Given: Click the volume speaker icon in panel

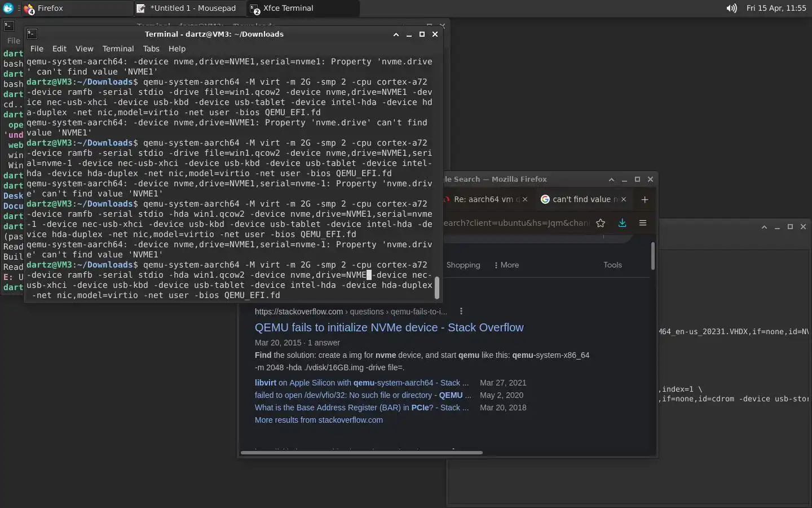Looking at the screenshot, I should [731, 8].
